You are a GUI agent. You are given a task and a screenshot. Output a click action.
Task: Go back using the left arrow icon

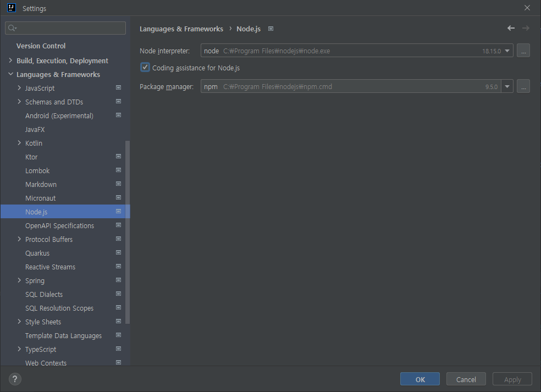coord(511,28)
